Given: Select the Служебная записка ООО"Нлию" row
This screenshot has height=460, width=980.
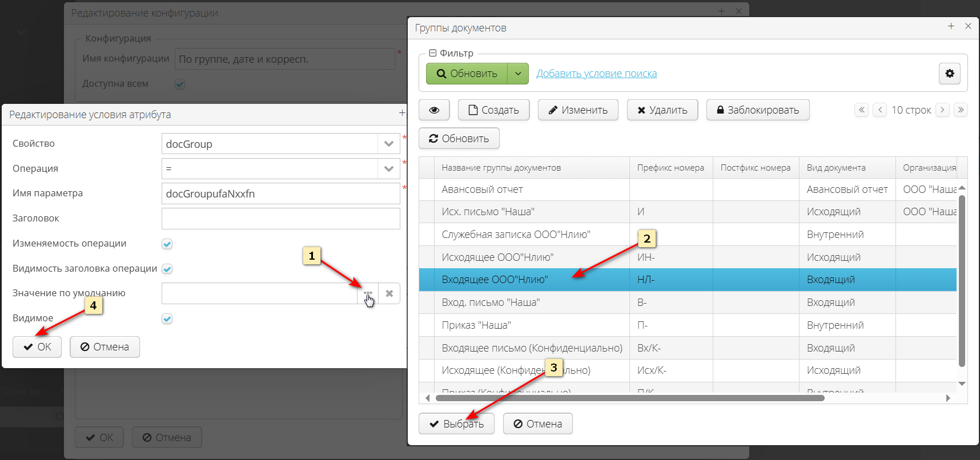Looking at the screenshot, I should click(688, 235).
